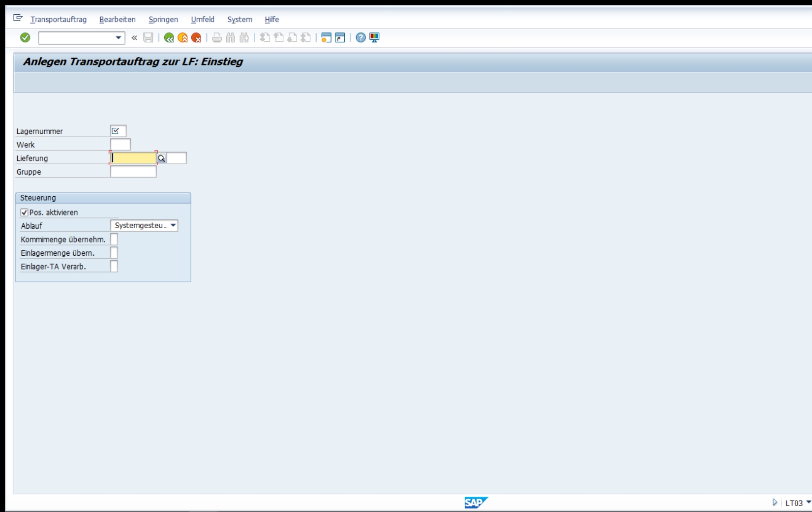812x512 pixels.
Task: Open the Transportauftrag menu
Action: (x=58, y=19)
